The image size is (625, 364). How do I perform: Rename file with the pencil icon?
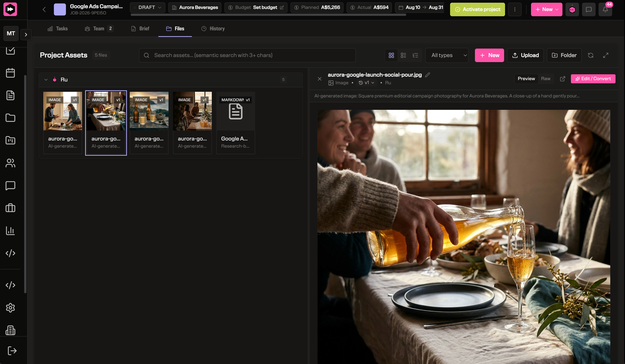pos(427,75)
